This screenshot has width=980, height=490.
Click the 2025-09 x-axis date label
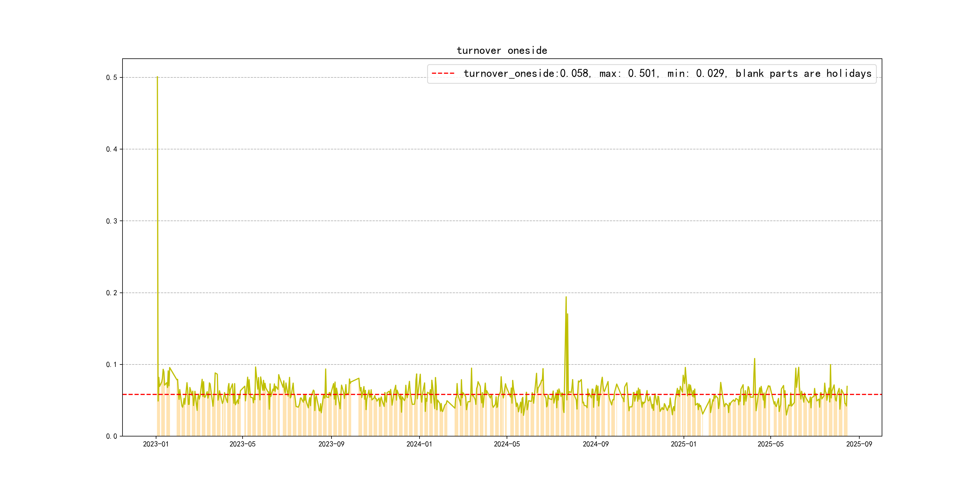click(x=859, y=444)
